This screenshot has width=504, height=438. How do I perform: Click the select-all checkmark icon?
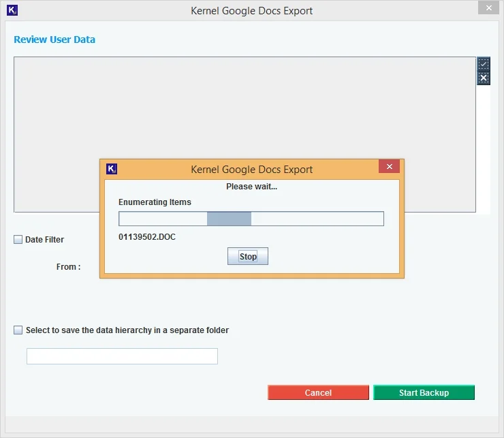tap(483, 64)
